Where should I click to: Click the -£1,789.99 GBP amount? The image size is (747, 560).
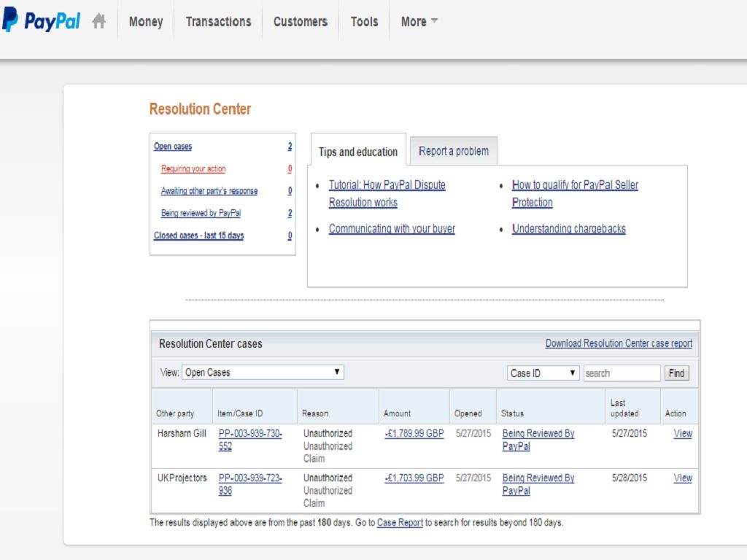414,434
